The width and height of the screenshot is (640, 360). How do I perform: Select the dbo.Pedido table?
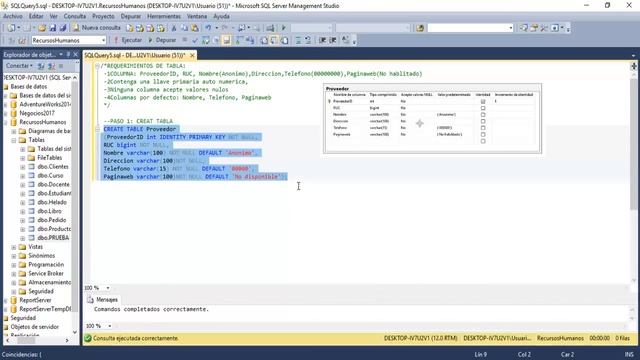point(51,220)
